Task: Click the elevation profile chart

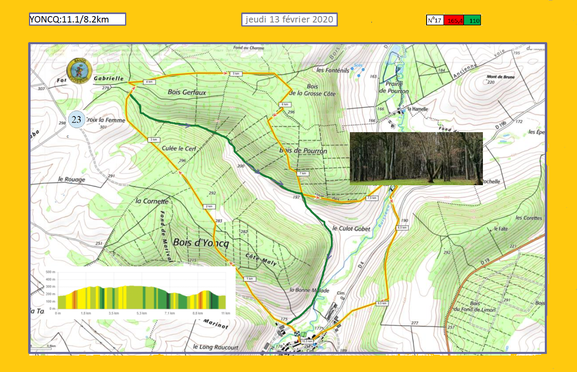Action: pos(142,292)
